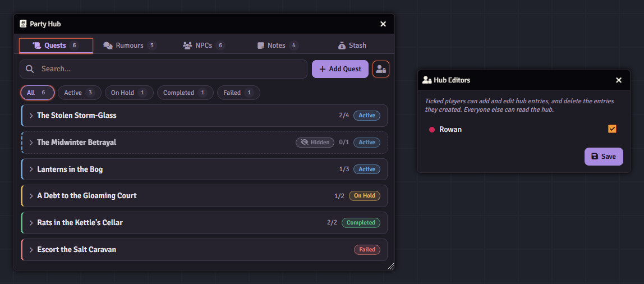Image resolution: width=644 pixels, height=284 pixels.
Task: Click the Party Hub book icon in title bar
Action: point(23,24)
